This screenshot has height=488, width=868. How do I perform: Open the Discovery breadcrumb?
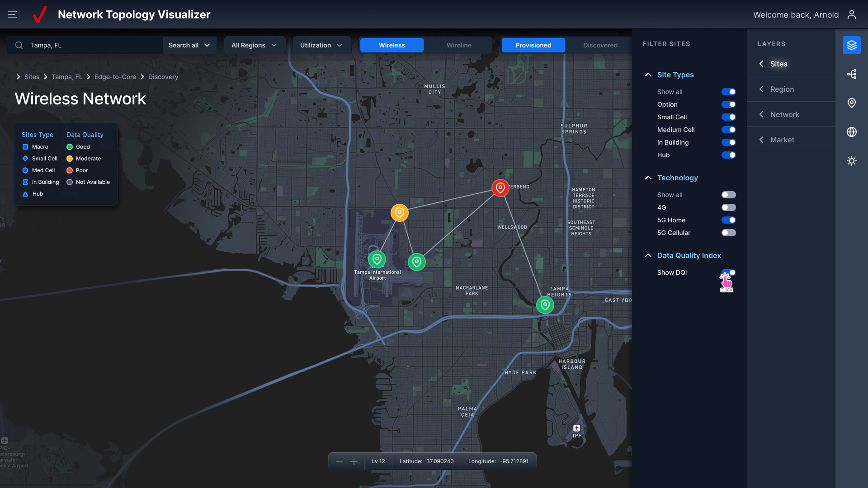pyautogui.click(x=163, y=77)
